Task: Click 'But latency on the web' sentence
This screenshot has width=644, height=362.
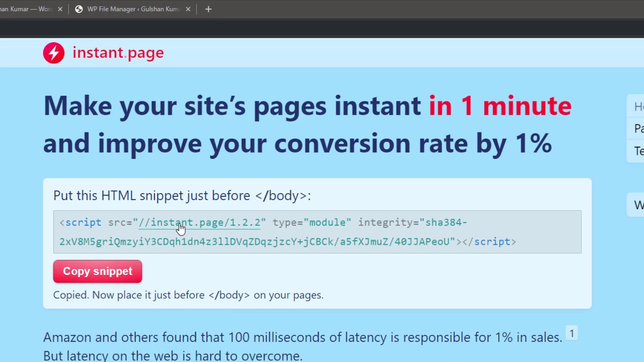Action: point(173,356)
